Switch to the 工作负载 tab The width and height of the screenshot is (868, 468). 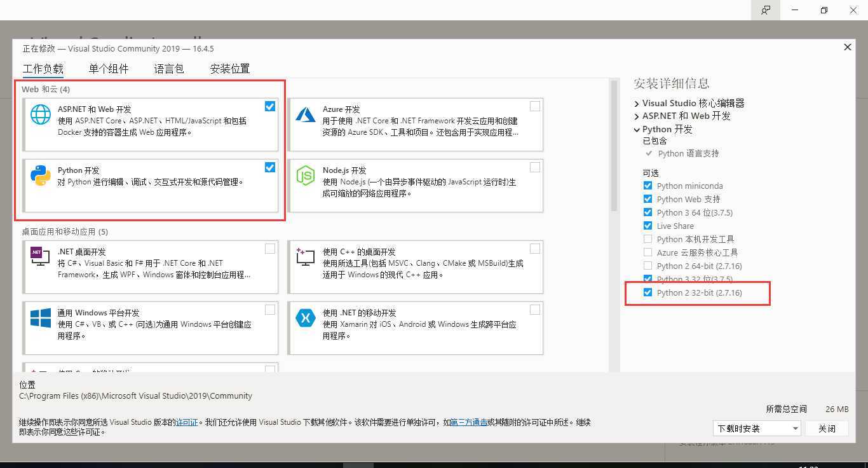coord(43,69)
